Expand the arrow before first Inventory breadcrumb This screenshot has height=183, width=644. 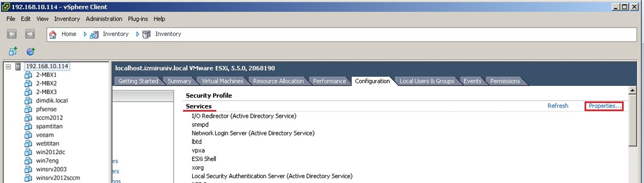coord(85,34)
